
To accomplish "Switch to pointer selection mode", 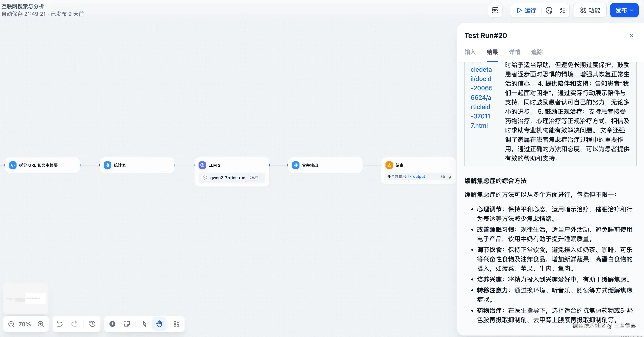I will 144,324.
